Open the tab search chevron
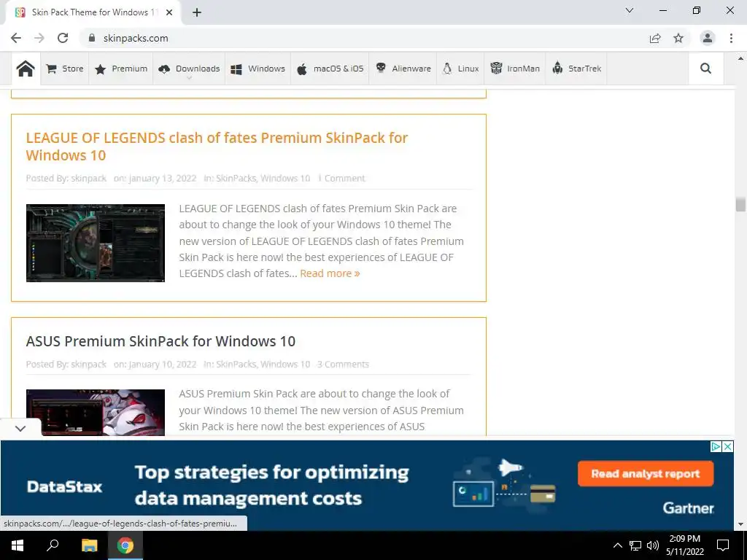 630,10
